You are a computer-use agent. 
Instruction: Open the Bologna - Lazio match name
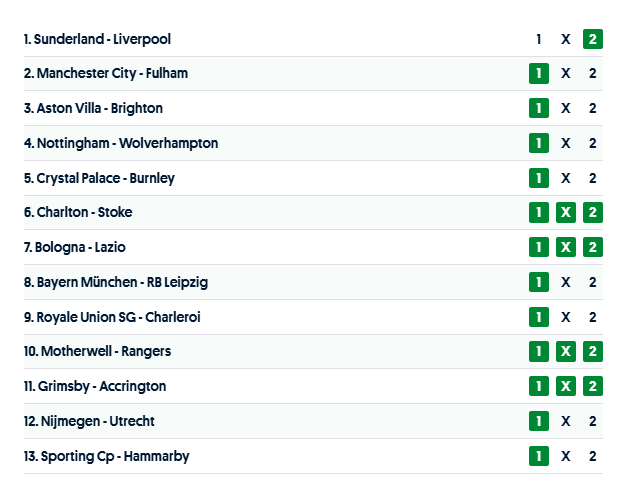click(81, 247)
